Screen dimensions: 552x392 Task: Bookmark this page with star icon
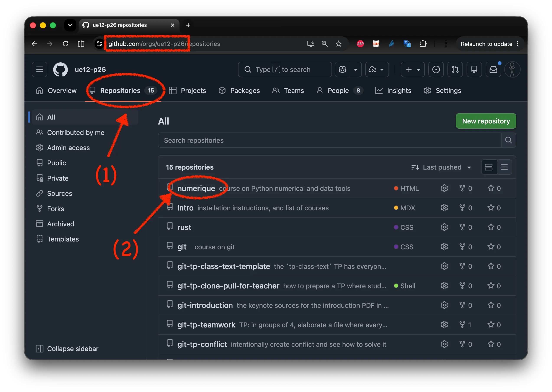click(339, 44)
